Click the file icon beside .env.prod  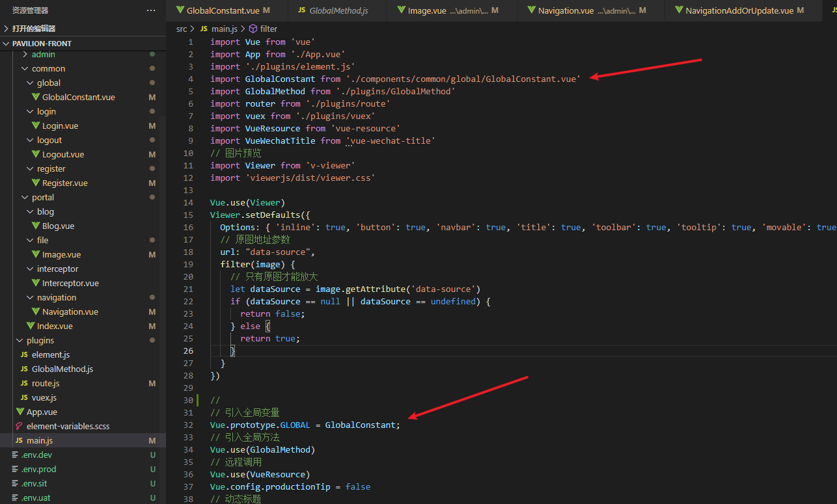[x=15, y=469]
